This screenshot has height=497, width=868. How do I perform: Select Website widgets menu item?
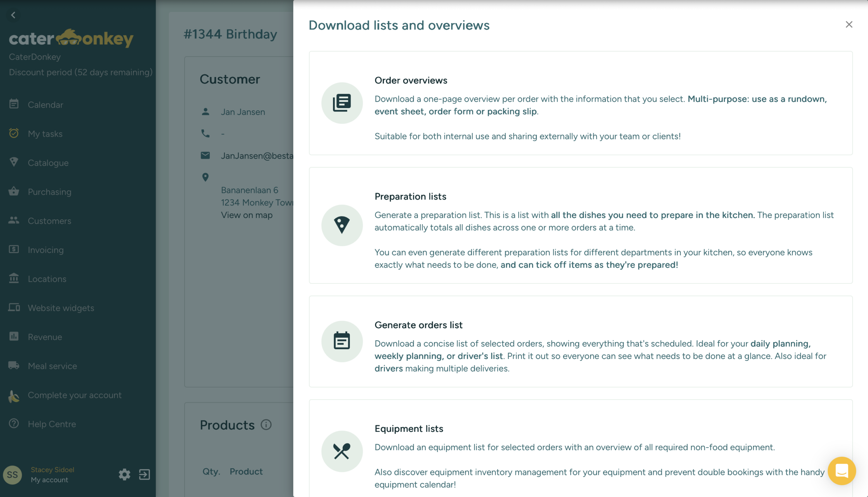click(x=61, y=308)
